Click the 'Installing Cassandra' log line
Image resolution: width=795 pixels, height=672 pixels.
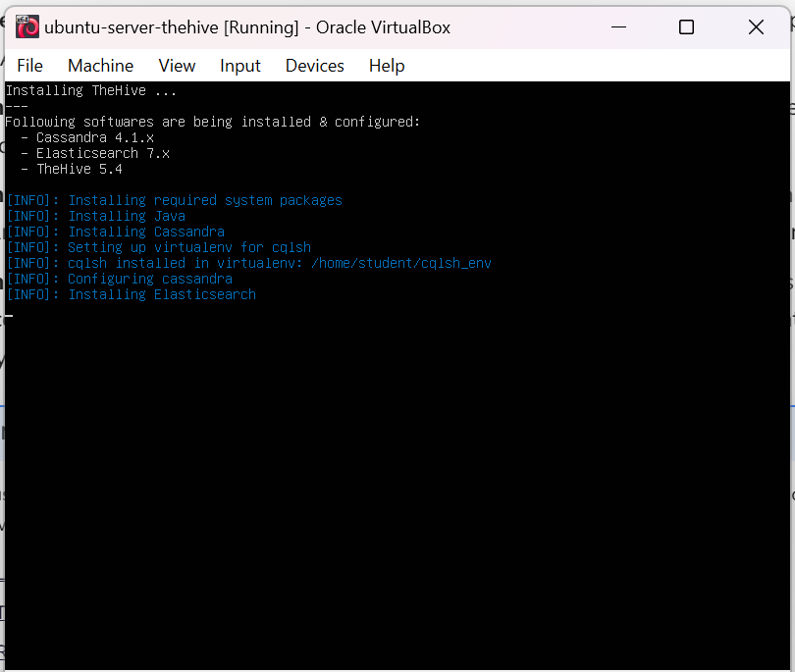116,232
